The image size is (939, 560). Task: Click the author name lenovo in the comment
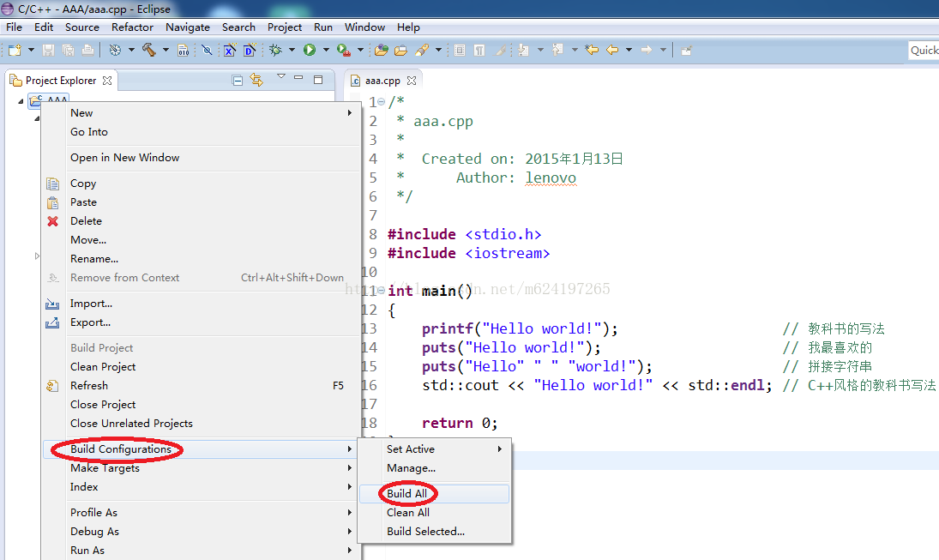coord(551,178)
